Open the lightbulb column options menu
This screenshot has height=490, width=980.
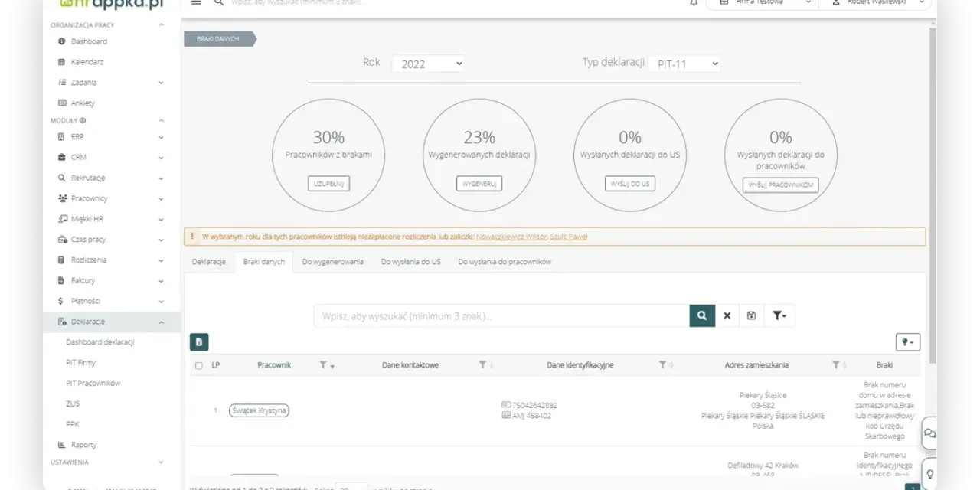coord(908,342)
